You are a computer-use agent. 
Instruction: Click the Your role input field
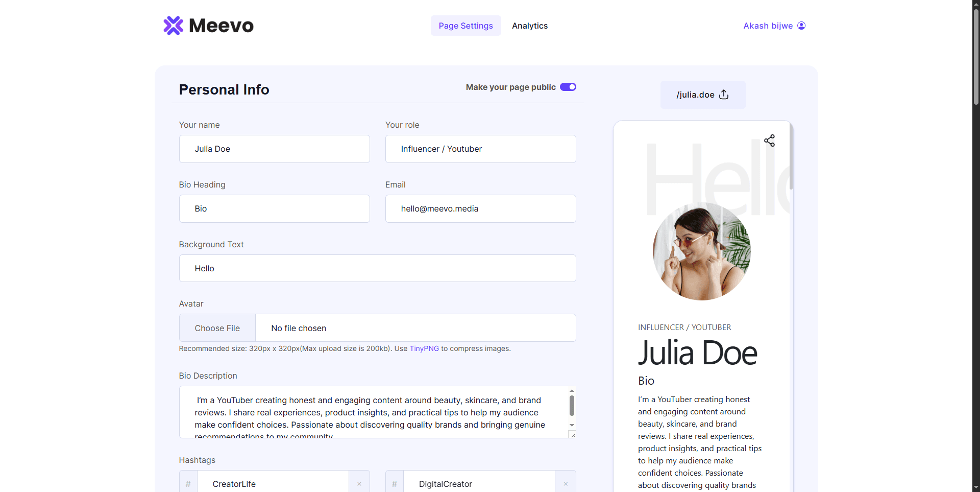pos(480,149)
